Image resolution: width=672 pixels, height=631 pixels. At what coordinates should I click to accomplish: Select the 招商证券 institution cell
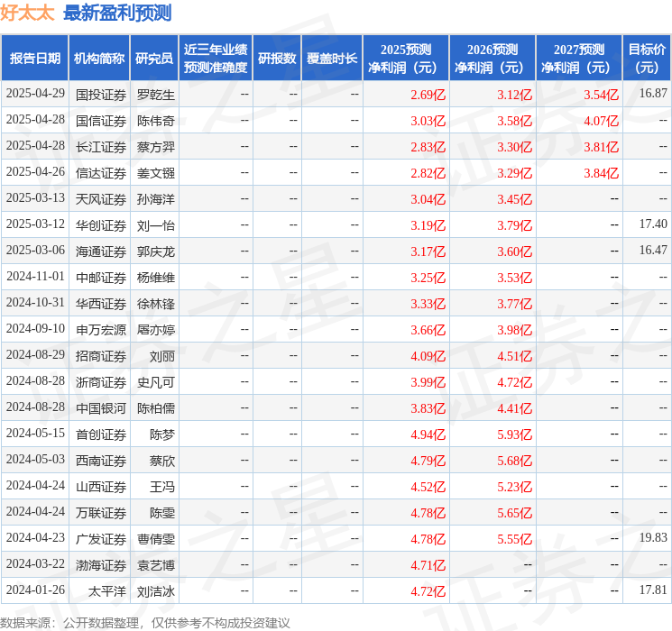point(101,355)
